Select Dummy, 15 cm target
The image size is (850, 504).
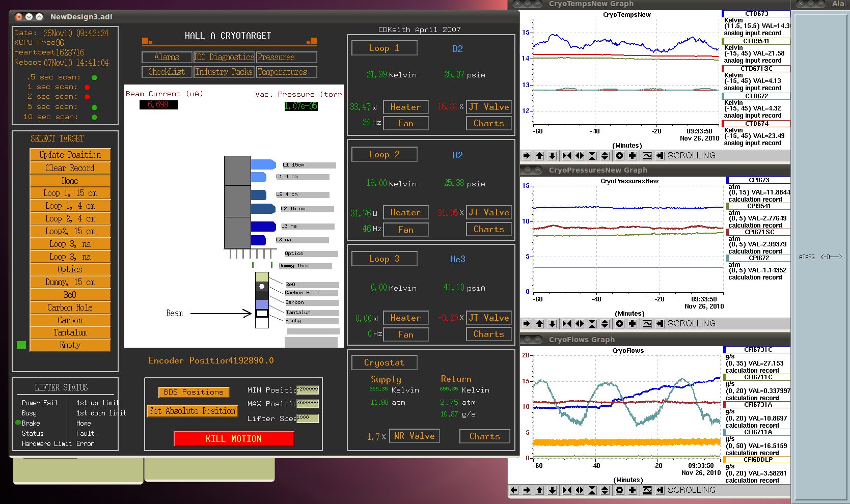coord(70,282)
